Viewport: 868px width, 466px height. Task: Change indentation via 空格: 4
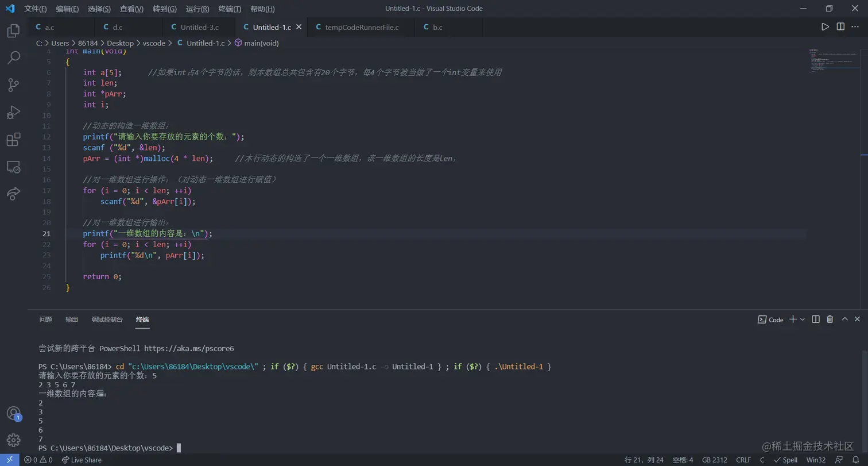(x=683, y=460)
